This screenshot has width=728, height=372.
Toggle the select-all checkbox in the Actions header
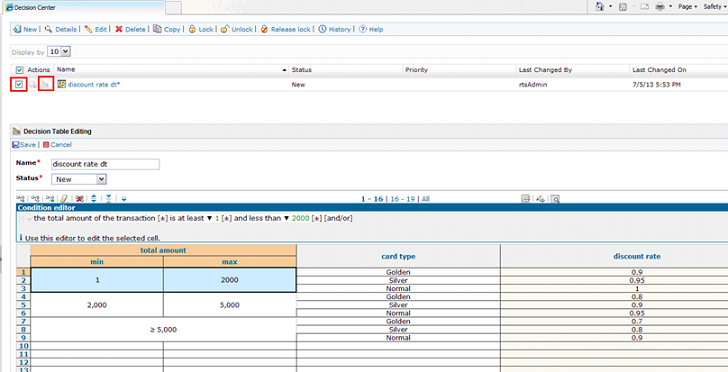[19, 70]
